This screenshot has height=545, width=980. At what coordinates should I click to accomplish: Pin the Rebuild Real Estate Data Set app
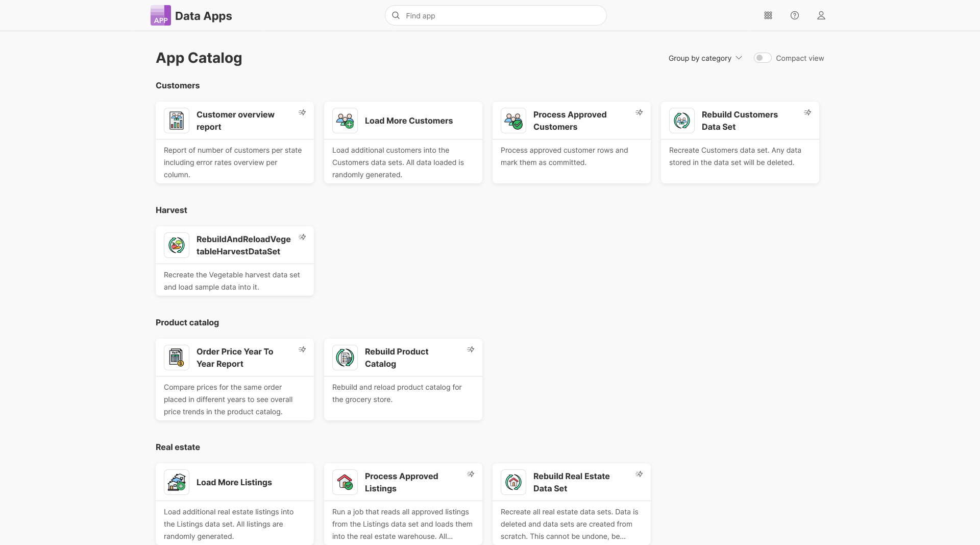[x=639, y=474]
